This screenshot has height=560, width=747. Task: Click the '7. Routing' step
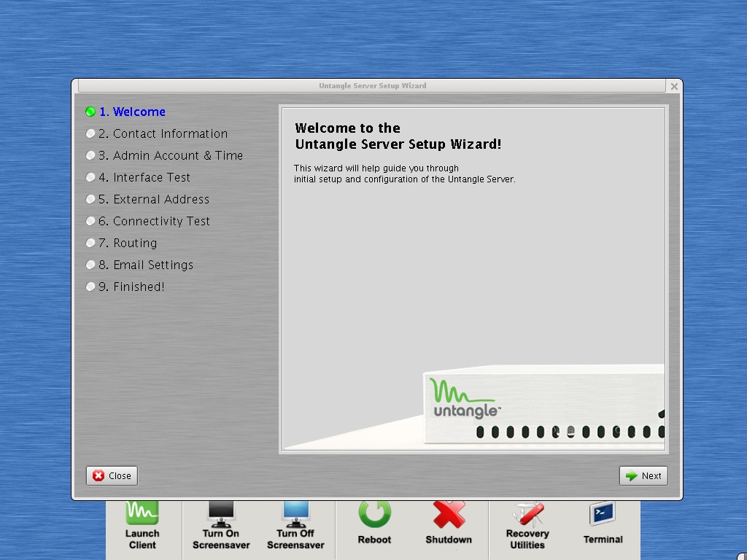pyautogui.click(x=122, y=244)
